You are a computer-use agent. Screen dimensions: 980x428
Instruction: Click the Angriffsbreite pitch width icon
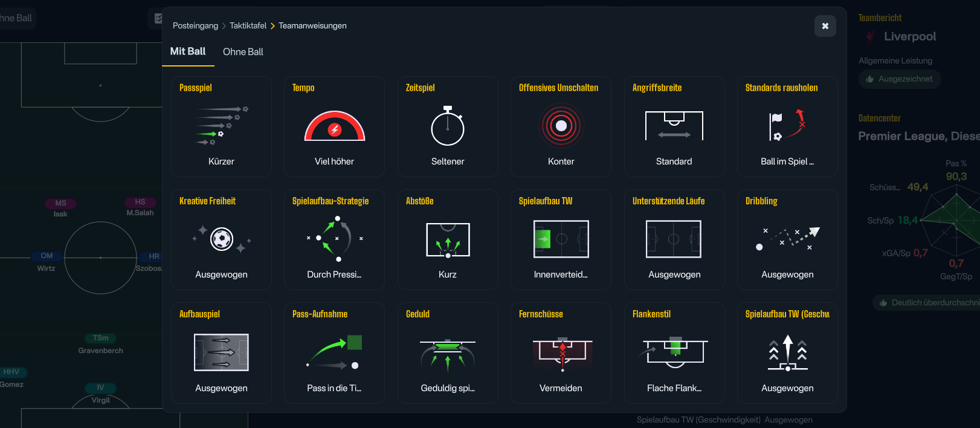(x=674, y=126)
